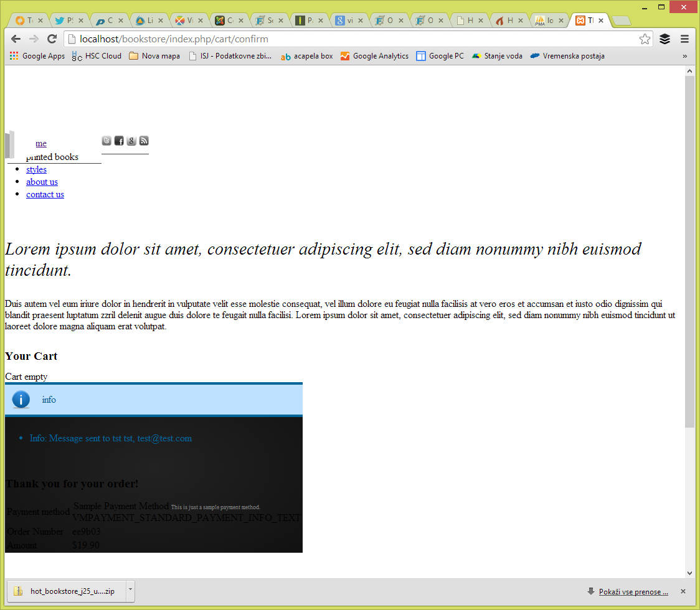This screenshot has height=610, width=700.
Task: Open the Google social icon on the page
Action: click(x=131, y=141)
